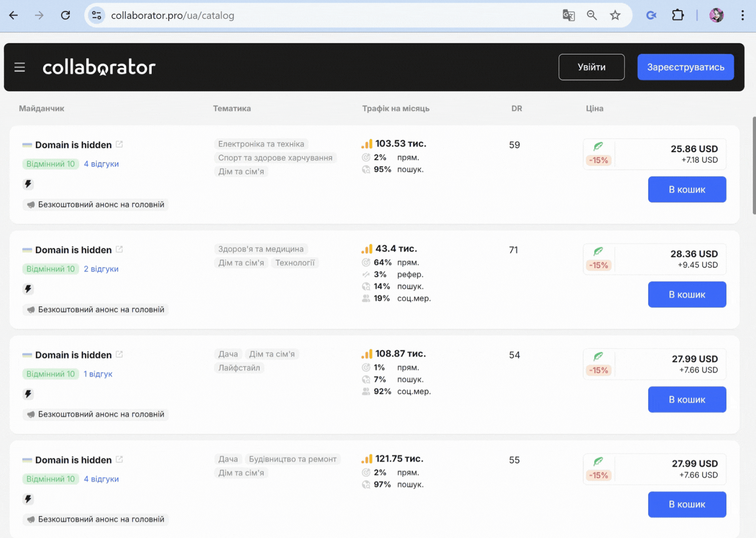Click the green feather icon beside 28.36 USD
The height and width of the screenshot is (538, 756).
[598, 251]
